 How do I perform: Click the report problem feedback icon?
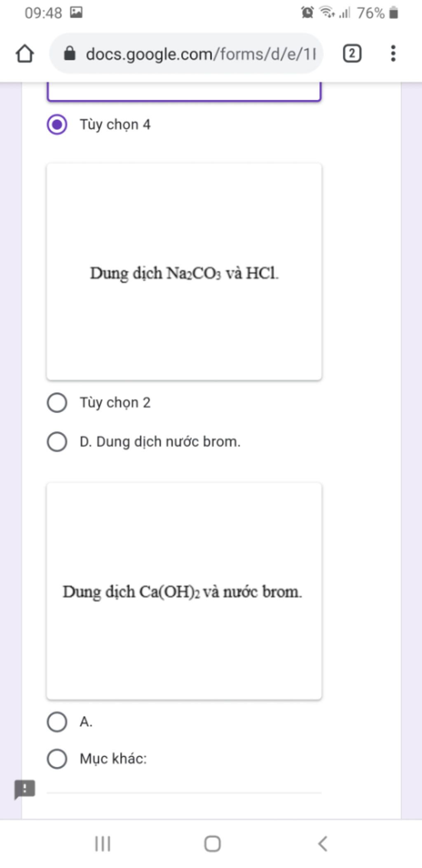(x=25, y=789)
